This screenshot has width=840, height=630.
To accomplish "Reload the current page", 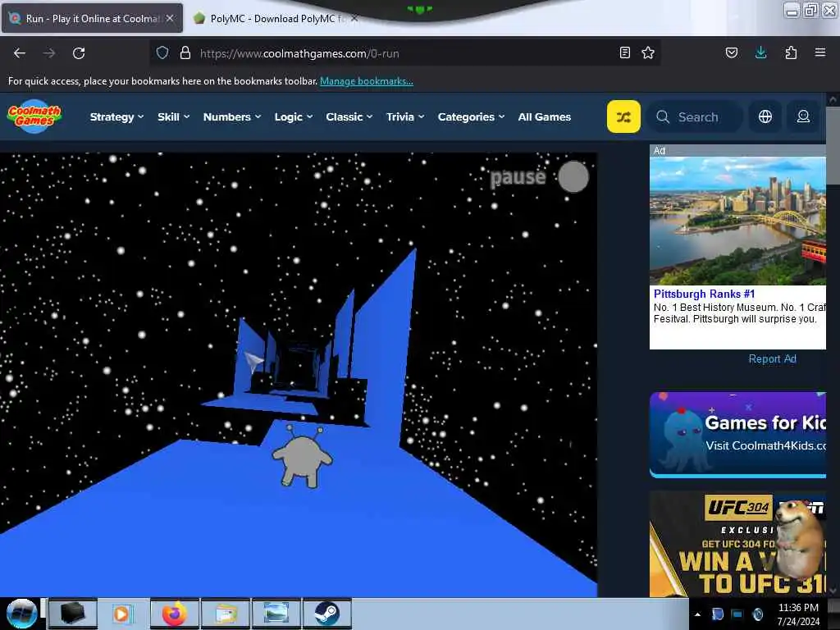I will coord(79,53).
